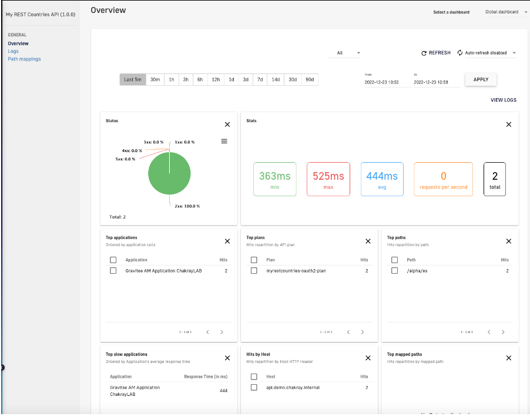Check the /alpha/es path checkbox
530x420 pixels.
point(395,271)
